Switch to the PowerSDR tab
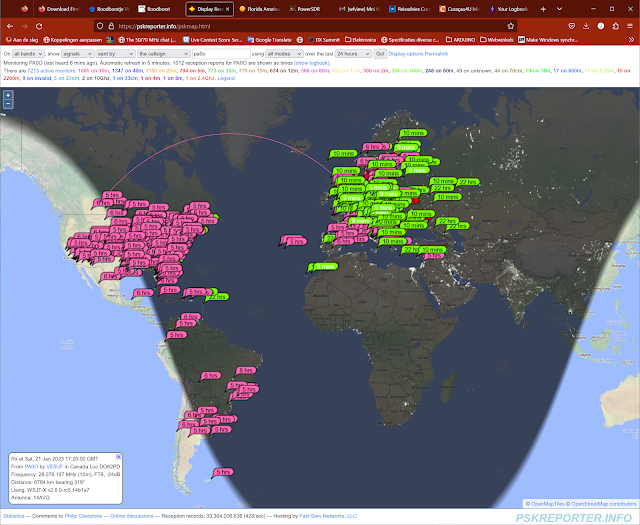640x525 pixels. (309, 9)
